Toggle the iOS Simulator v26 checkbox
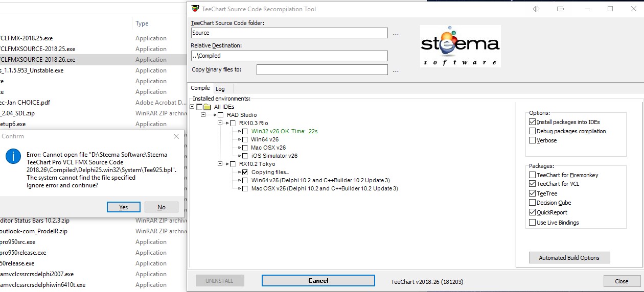Image resolution: width=644 pixels, height=292 pixels. [x=245, y=156]
